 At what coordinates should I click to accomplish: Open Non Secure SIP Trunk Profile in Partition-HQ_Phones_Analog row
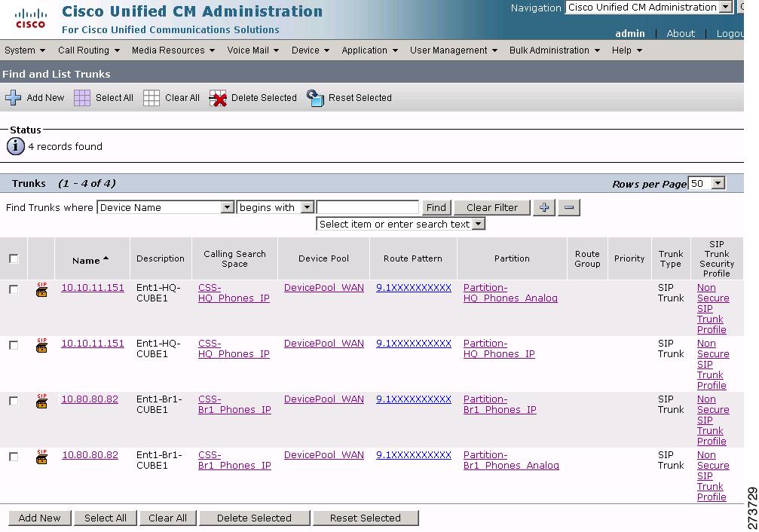click(x=712, y=308)
